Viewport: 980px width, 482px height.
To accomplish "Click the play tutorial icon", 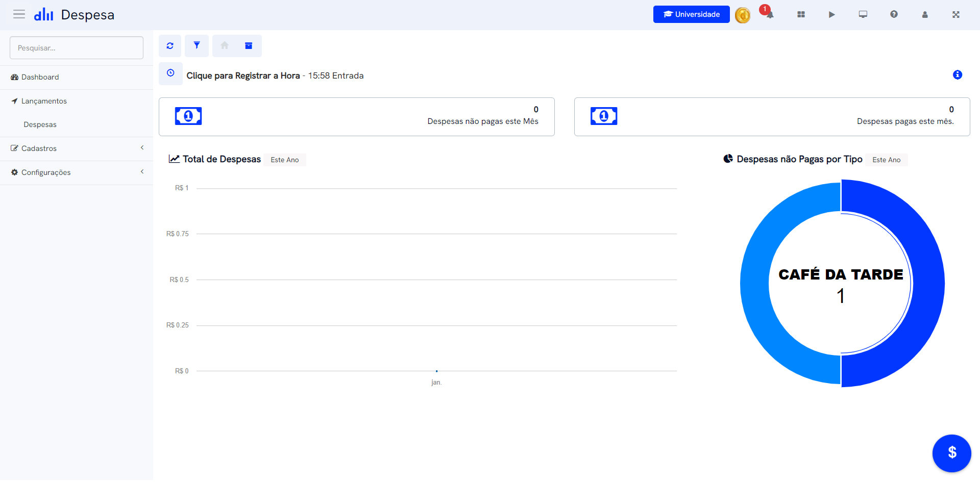I will click(831, 15).
